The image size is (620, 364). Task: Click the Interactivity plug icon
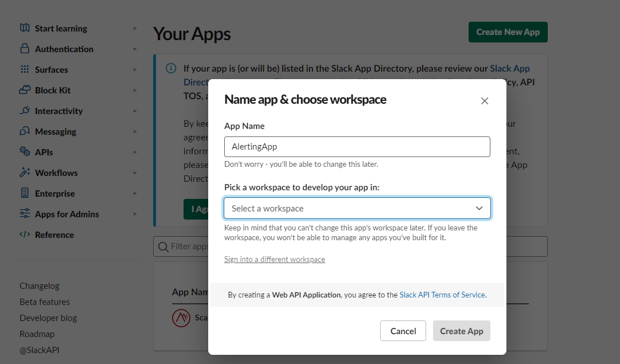coord(25,110)
